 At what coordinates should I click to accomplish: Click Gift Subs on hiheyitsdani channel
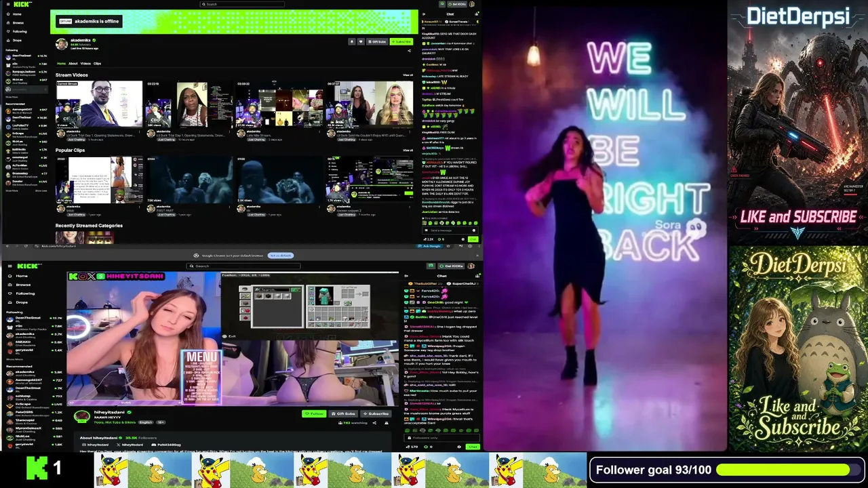pos(344,413)
